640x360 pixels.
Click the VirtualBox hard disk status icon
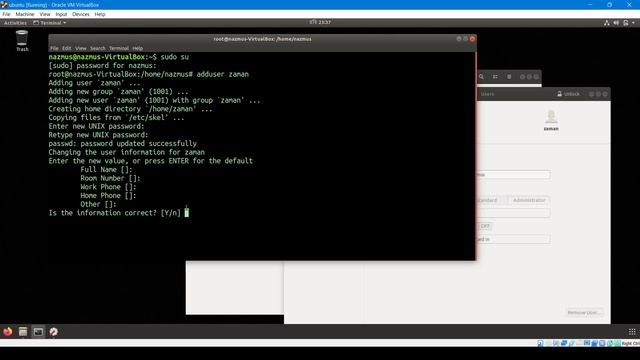pyautogui.click(x=540, y=343)
